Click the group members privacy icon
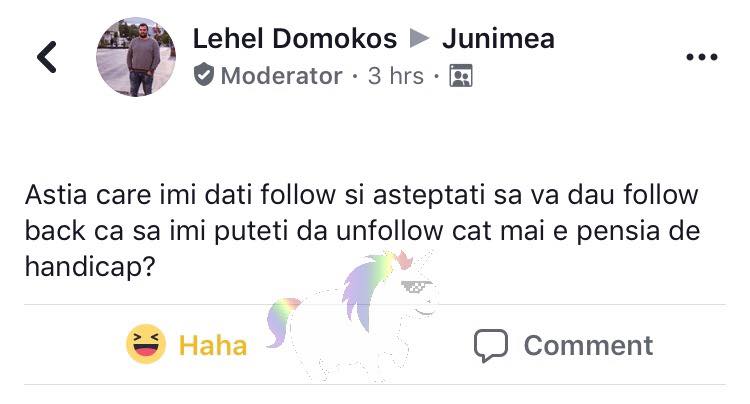The image size is (750, 404). [x=461, y=76]
